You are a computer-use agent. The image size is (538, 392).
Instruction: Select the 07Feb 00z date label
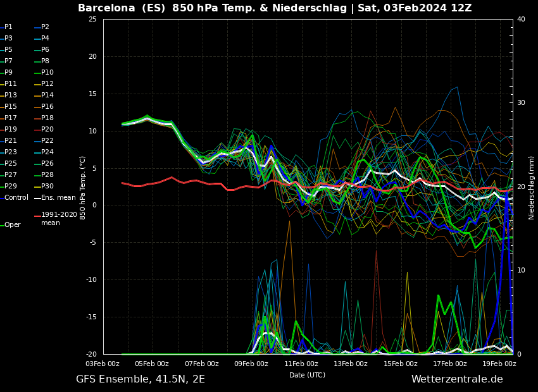click(x=202, y=364)
